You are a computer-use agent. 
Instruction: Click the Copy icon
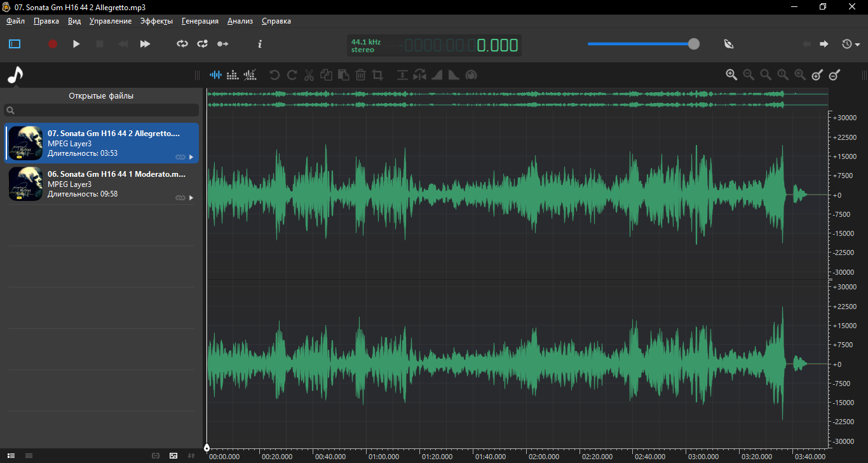tap(326, 75)
